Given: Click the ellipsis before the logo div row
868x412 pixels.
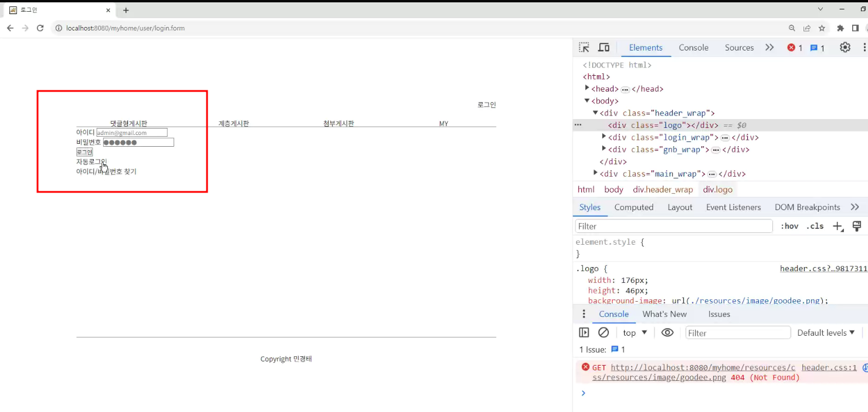Looking at the screenshot, I should pyautogui.click(x=578, y=125).
